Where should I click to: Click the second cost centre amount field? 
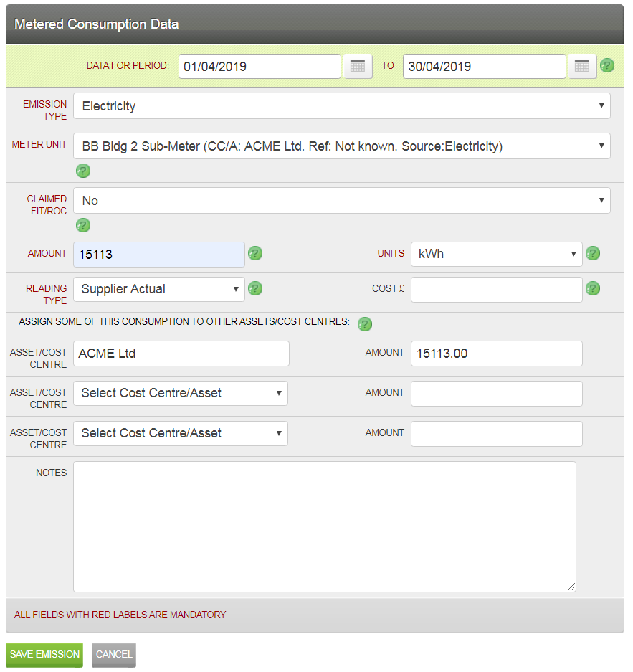coord(496,394)
